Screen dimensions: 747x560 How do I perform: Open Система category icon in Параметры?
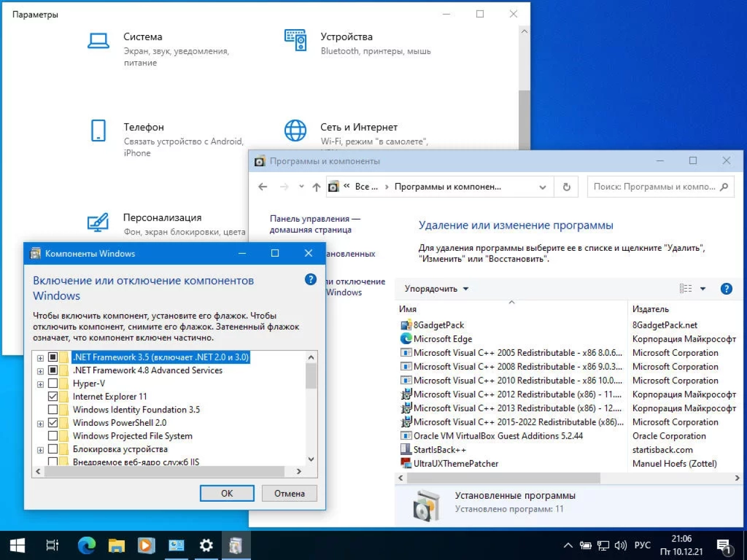(x=99, y=41)
